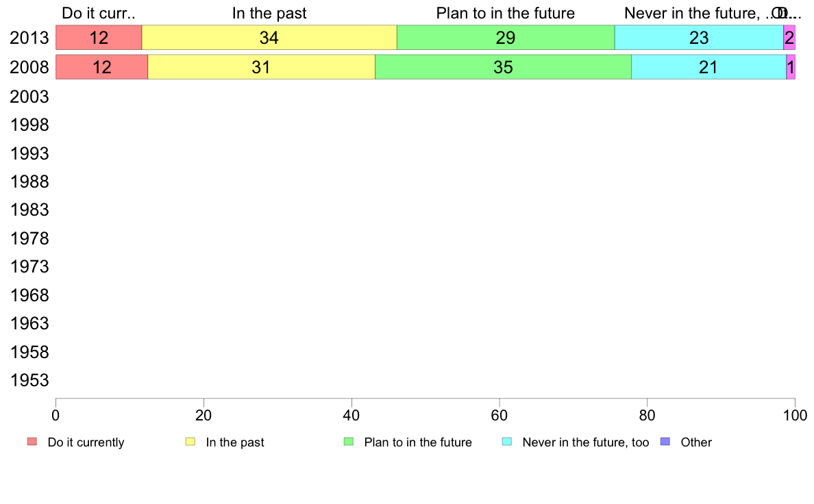Click the cyan Never in the future legend swatch
This screenshot has height=504, width=814.
(507, 442)
